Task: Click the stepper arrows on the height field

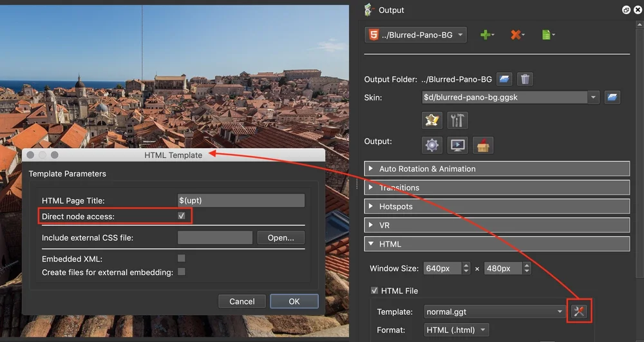Action: pyautogui.click(x=527, y=268)
